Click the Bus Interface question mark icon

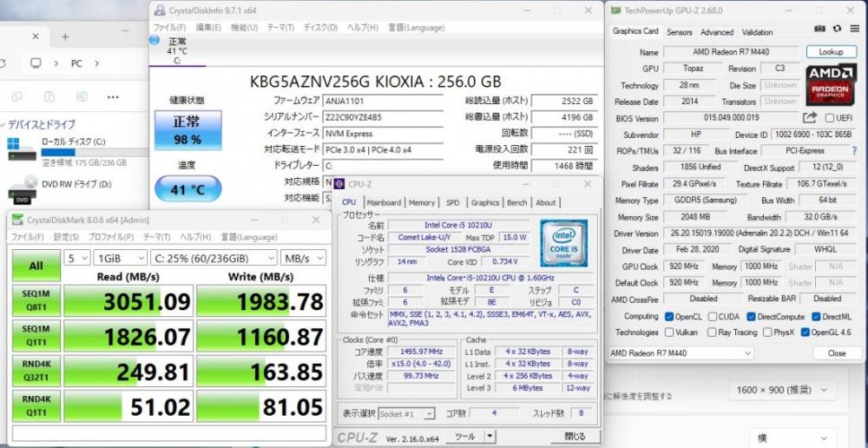click(x=854, y=150)
